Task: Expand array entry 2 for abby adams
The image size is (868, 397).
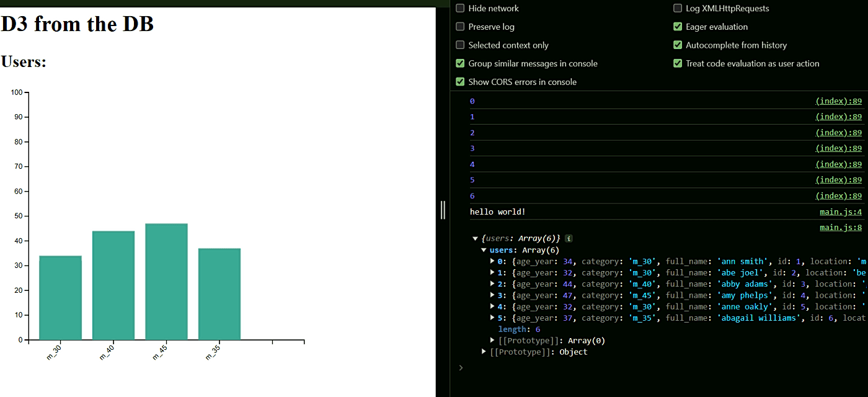Action: click(x=493, y=284)
